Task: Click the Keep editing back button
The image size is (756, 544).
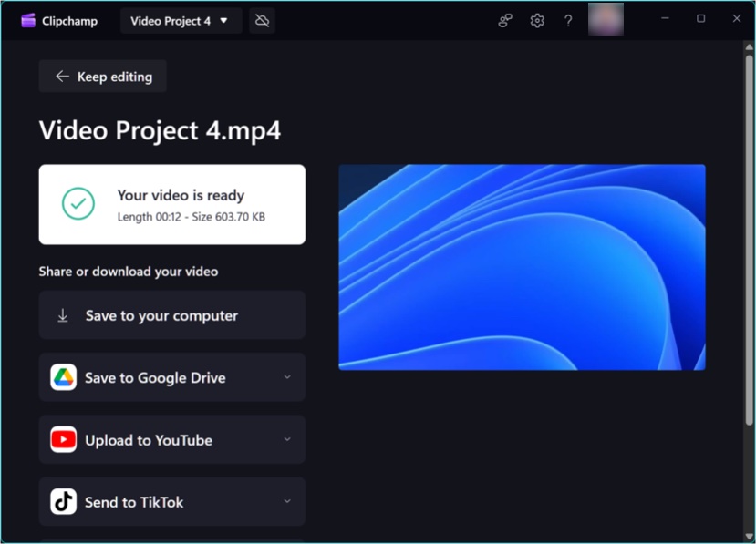Action: [x=103, y=77]
